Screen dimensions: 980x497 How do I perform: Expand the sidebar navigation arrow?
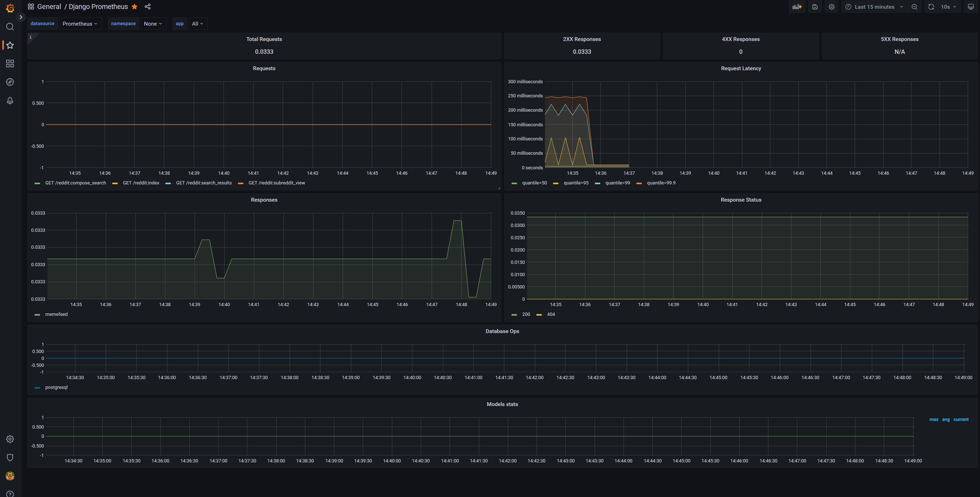[21, 17]
